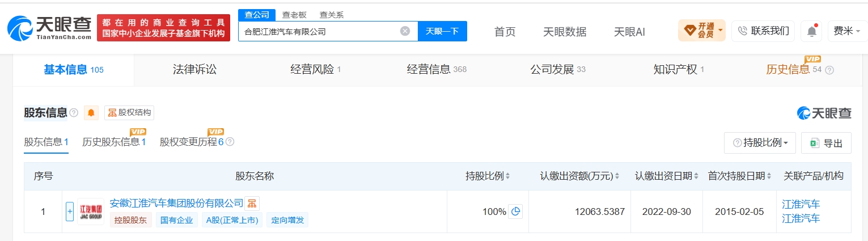Select the 基本信息 tab

click(74, 70)
